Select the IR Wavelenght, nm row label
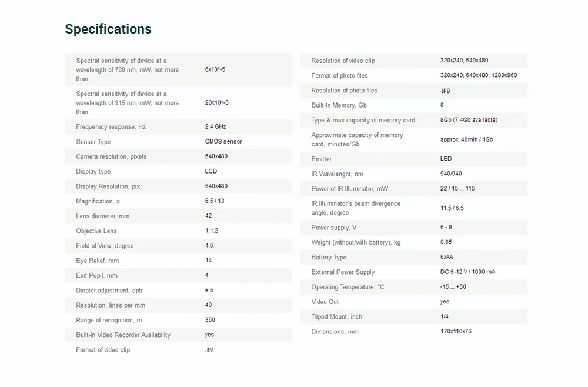The height and width of the screenshot is (387, 588). [337, 174]
